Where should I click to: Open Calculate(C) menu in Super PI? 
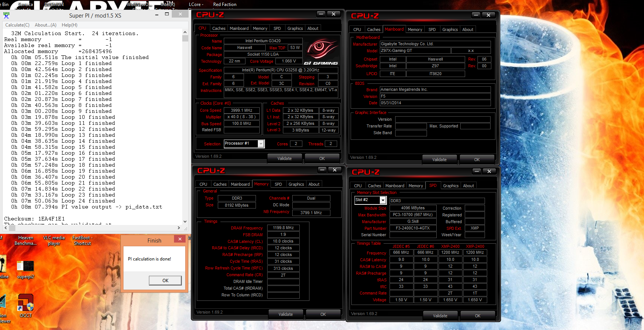point(17,25)
